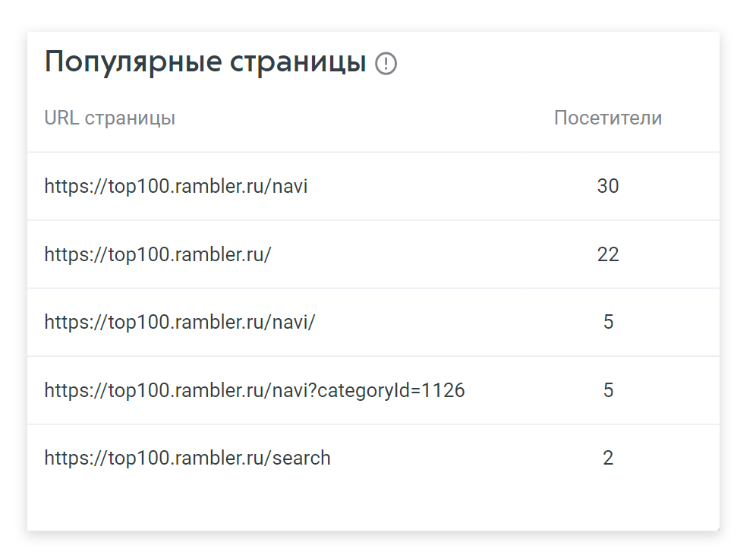The width and height of the screenshot is (756, 558).
Task: Click the word 'search' in the last URL
Action: pos(301,459)
